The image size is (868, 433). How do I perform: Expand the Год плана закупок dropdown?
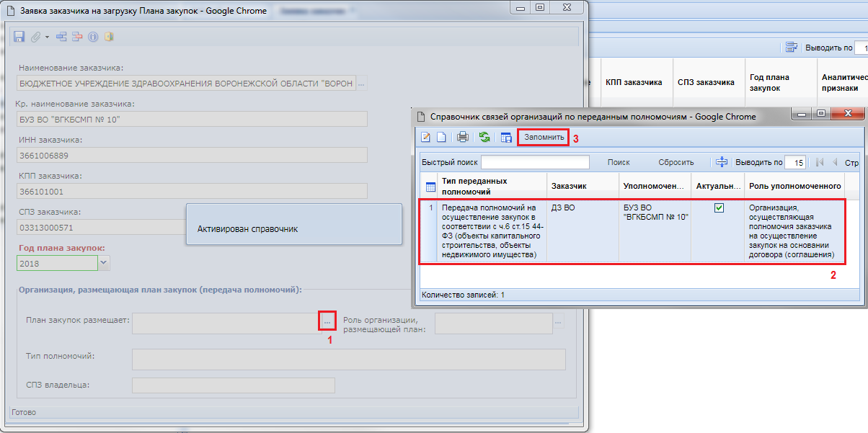point(103,263)
